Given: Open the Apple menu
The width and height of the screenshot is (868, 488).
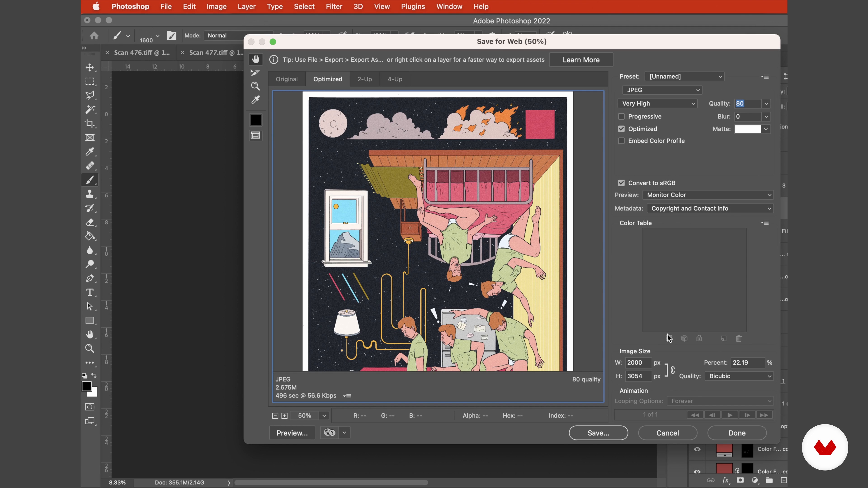Looking at the screenshot, I should (96, 6).
